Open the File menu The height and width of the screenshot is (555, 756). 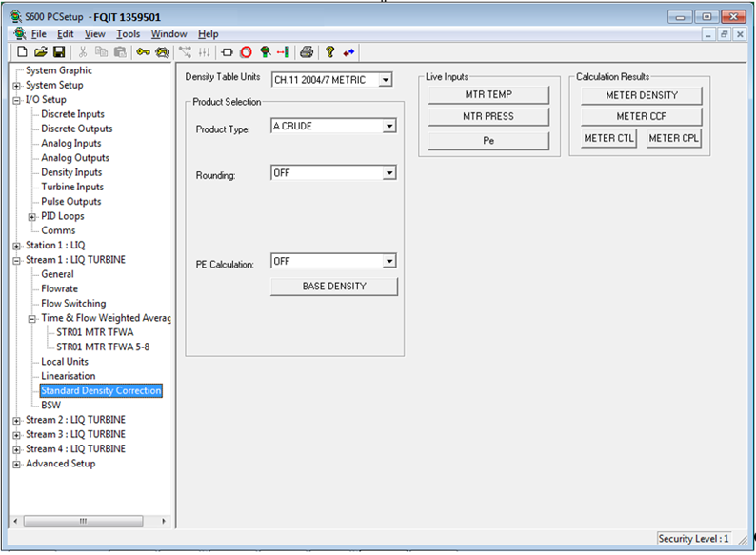click(39, 34)
